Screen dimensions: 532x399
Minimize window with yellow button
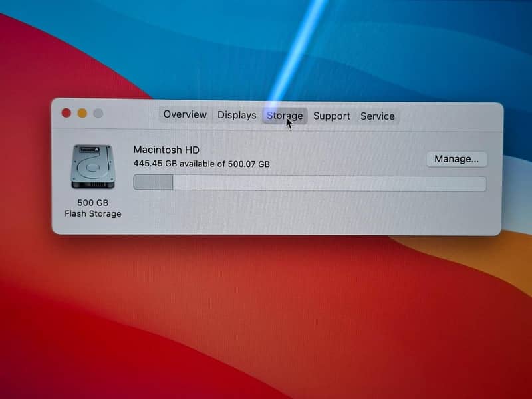point(82,113)
